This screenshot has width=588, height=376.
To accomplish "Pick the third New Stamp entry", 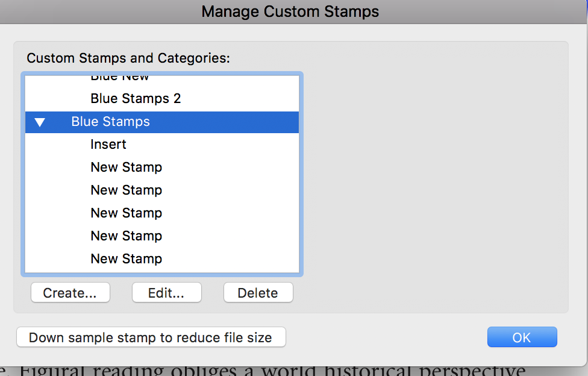I will 127,213.
